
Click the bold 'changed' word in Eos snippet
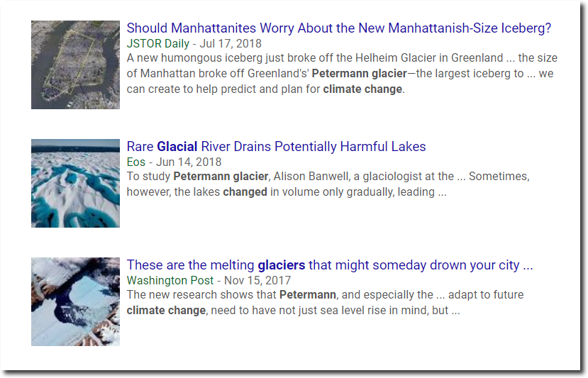click(x=245, y=192)
